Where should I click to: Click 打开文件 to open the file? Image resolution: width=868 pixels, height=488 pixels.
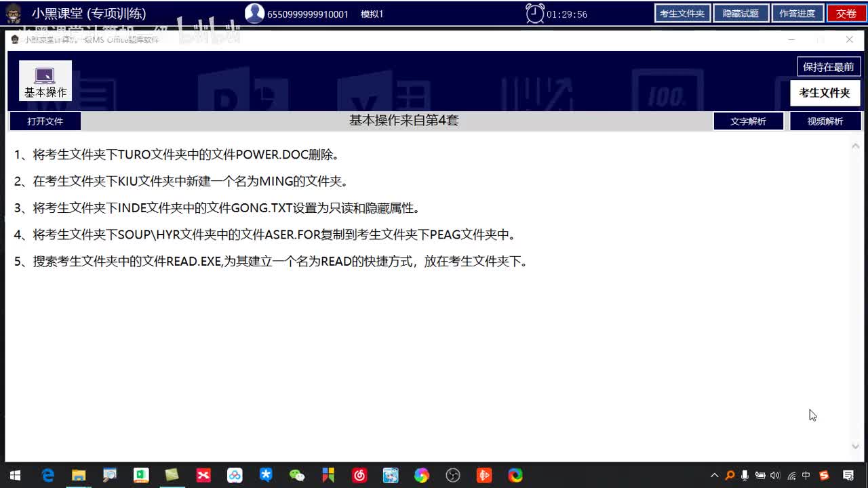45,121
